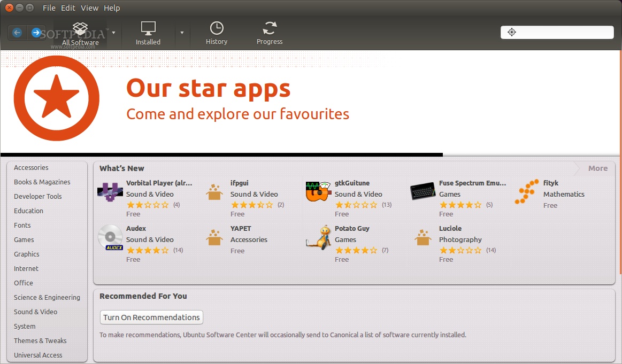Image resolution: width=622 pixels, height=364 pixels.
Task: Click More in What's New
Action: click(597, 168)
